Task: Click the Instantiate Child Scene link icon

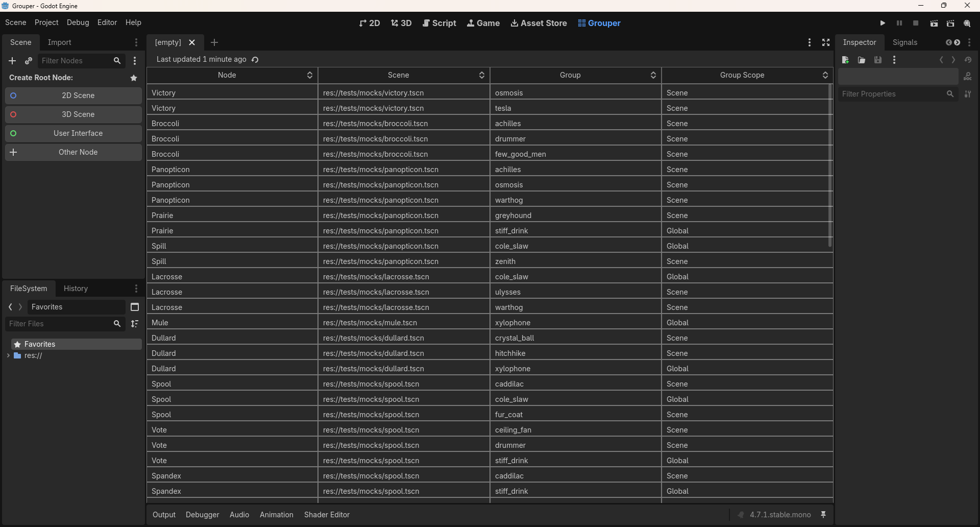Action: pyautogui.click(x=29, y=61)
